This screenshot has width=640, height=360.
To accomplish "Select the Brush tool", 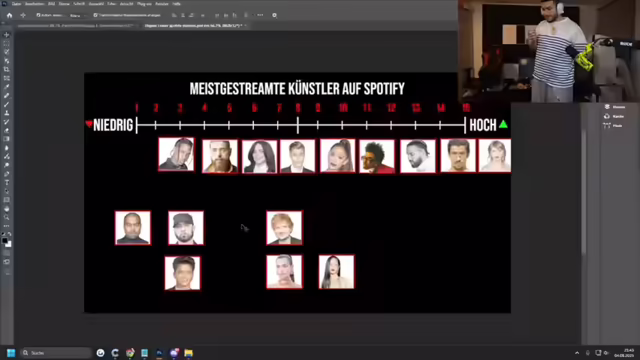I will pos(7,104).
